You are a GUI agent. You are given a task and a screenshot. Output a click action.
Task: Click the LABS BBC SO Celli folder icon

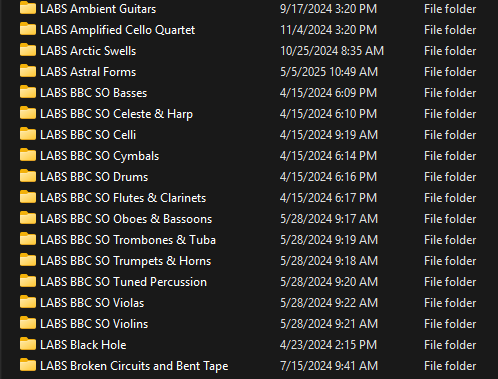tap(28, 134)
